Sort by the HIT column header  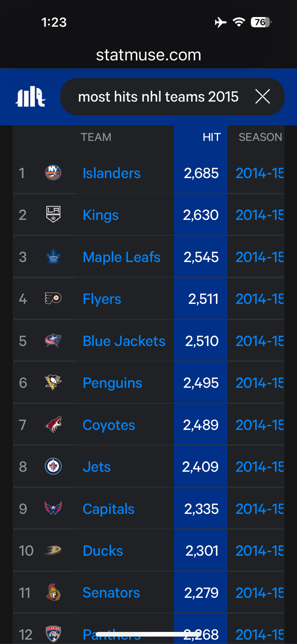(x=212, y=137)
